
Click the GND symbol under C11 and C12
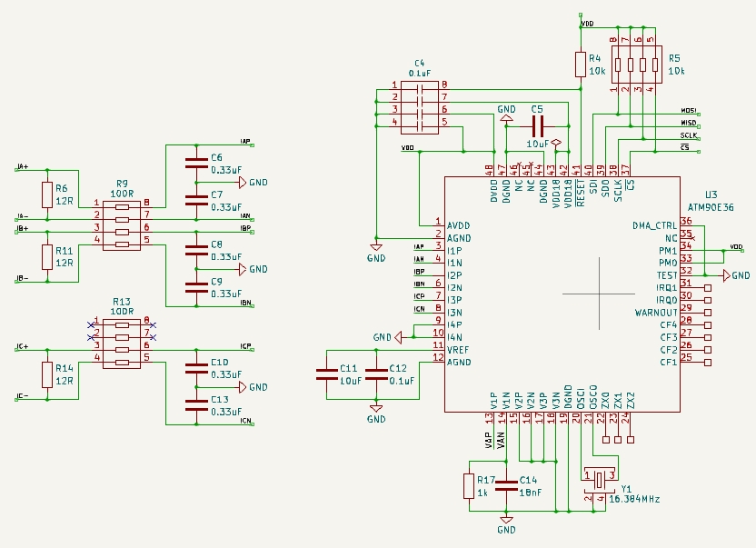pyautogui.click(x=376, y=408)
